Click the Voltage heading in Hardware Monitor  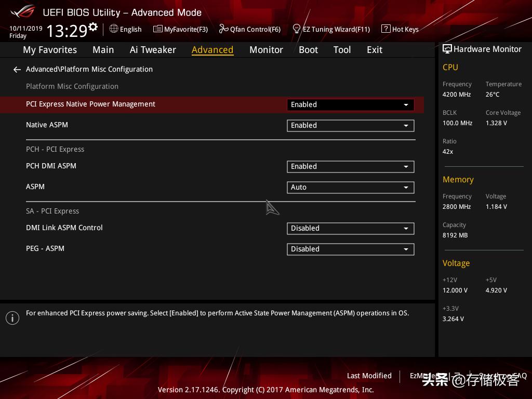456,263
